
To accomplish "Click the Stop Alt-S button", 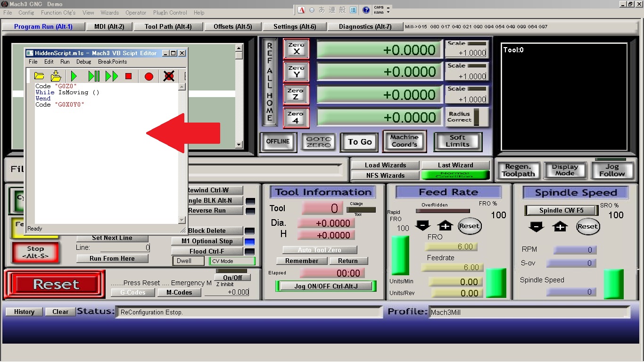I will 35,252.
